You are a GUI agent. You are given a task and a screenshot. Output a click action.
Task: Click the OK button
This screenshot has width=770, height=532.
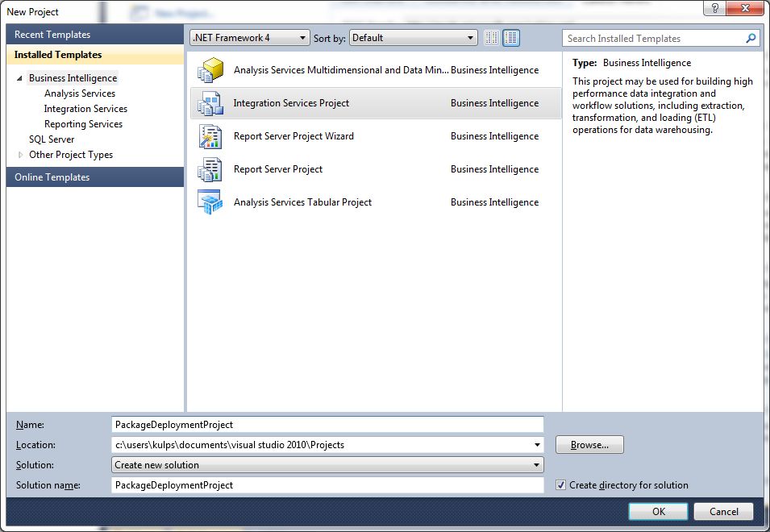[658, 511]
